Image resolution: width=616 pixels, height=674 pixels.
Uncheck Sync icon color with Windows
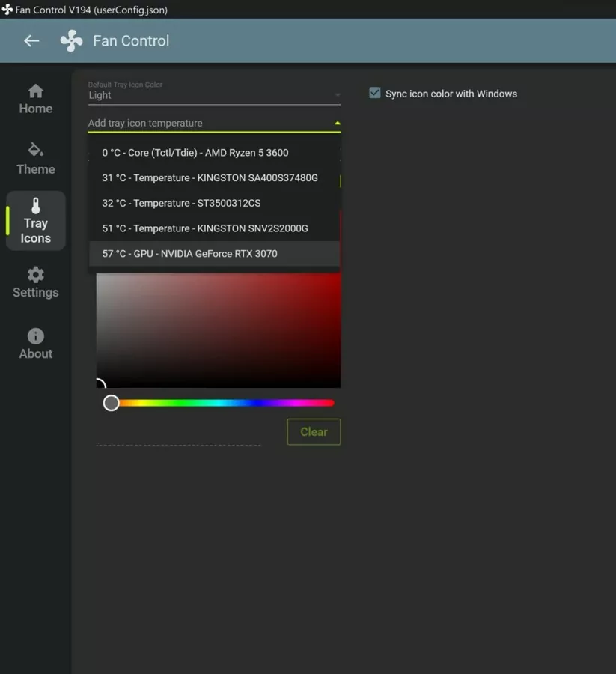[375, 94]
